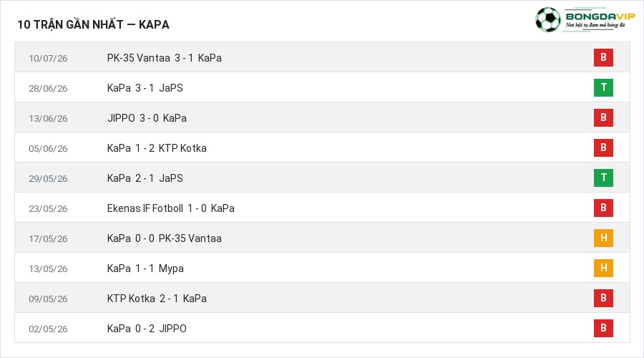Click the red B badge for 10/07/26 match
Screen dimensions: 644x358
pos(603,57)
